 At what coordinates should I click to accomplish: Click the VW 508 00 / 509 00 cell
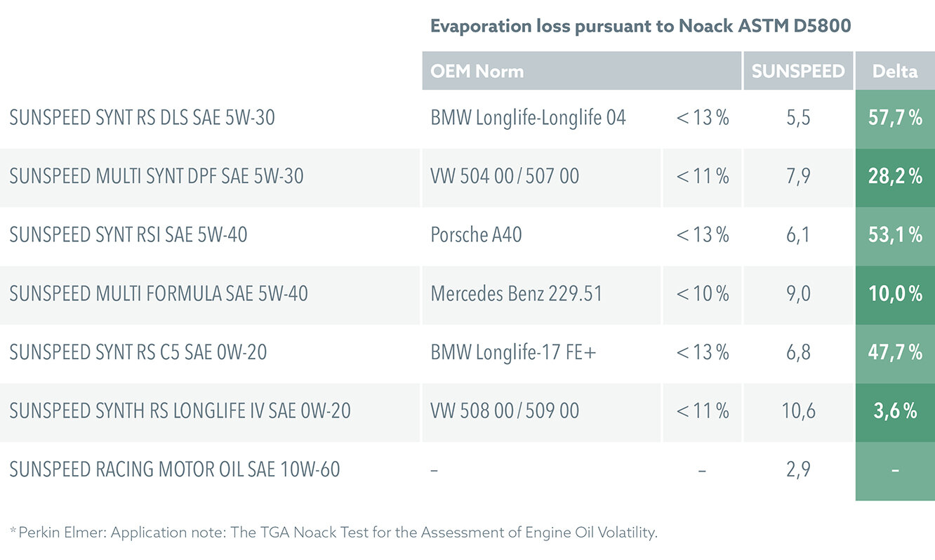(x=505, y=411)
